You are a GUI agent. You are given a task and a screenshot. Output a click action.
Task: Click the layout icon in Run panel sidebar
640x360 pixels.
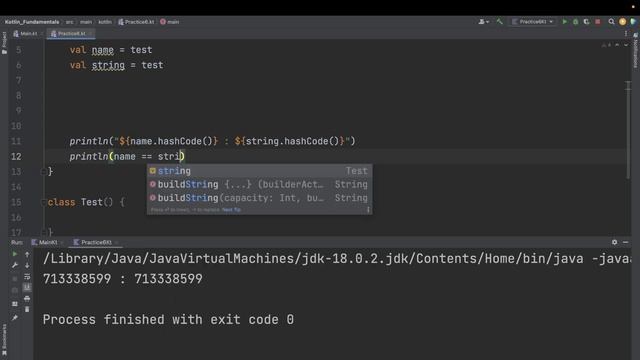tap(15, 304)
